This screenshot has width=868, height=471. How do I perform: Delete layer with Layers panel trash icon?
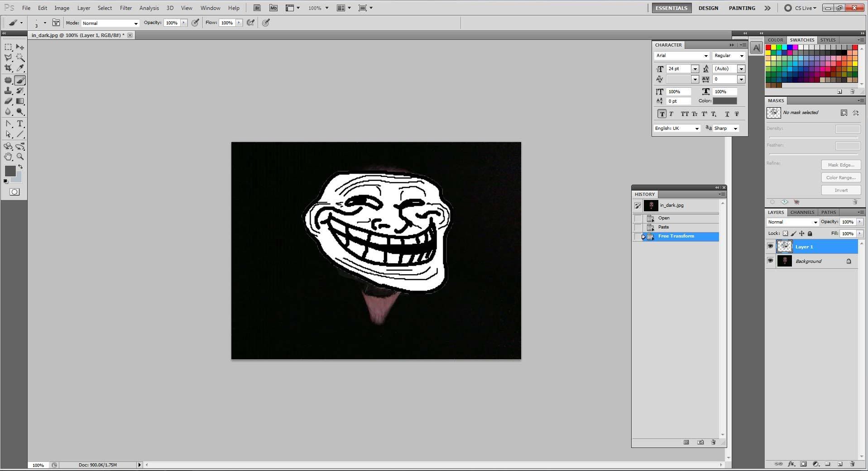[852, 464]
